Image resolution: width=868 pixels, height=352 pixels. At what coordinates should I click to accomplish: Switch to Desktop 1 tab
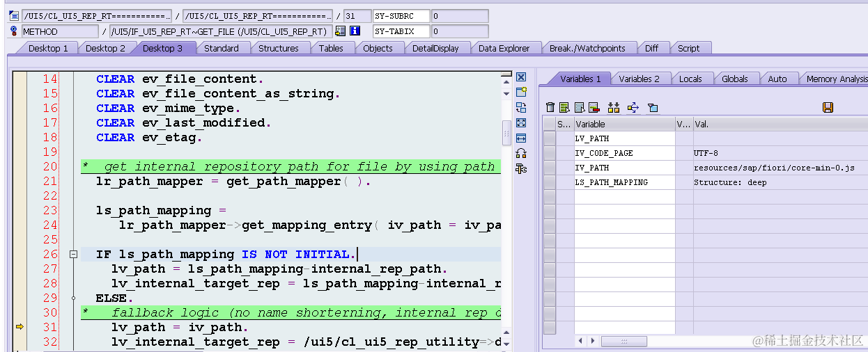tap(48, 48)
